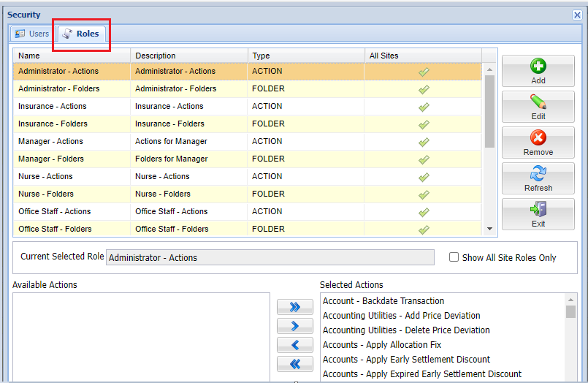588x383 pixels.
Task: Sort by the Name column header
Action: pyautogui.click(x=72, y=56)
